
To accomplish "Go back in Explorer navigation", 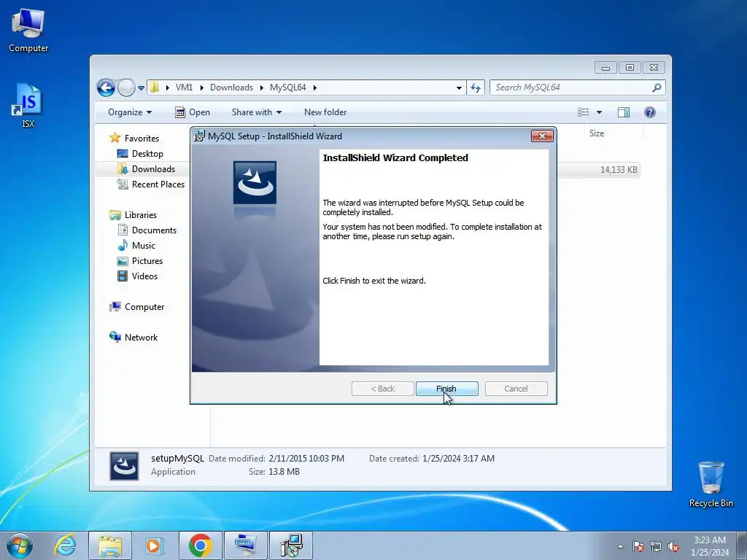I will [x=106, y=87].
